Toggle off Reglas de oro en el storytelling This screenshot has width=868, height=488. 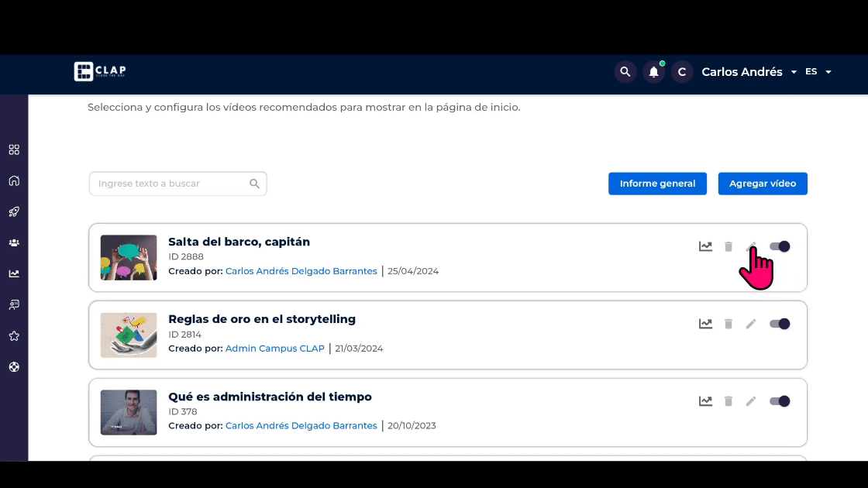pyautogui.click(x=780, y=325)
